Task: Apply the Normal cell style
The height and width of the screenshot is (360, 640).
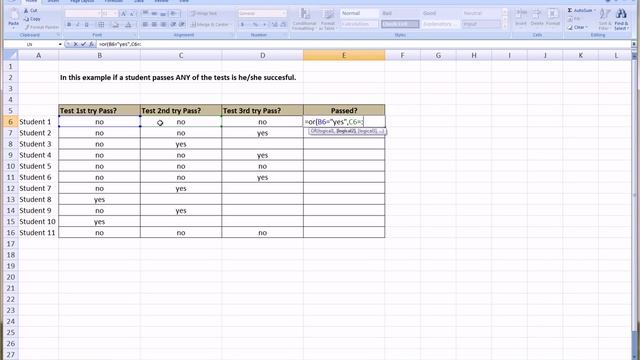Action: click(x=359, y=13)
